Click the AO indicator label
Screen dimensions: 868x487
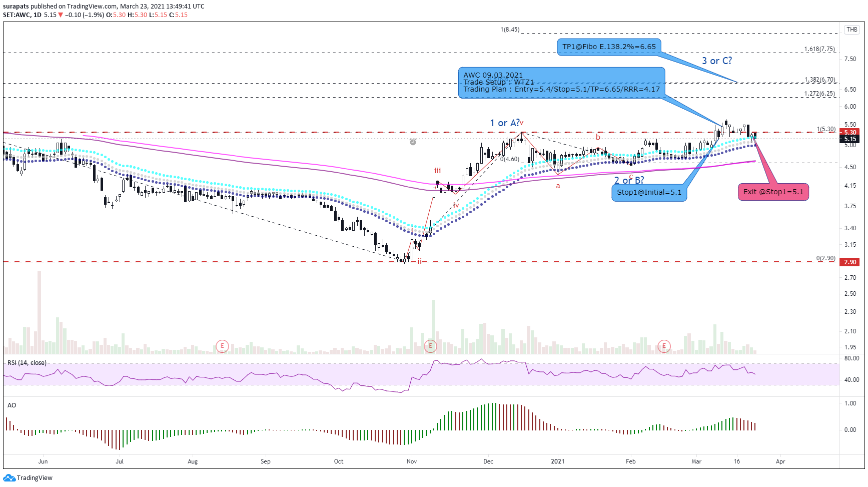point(12,405)
